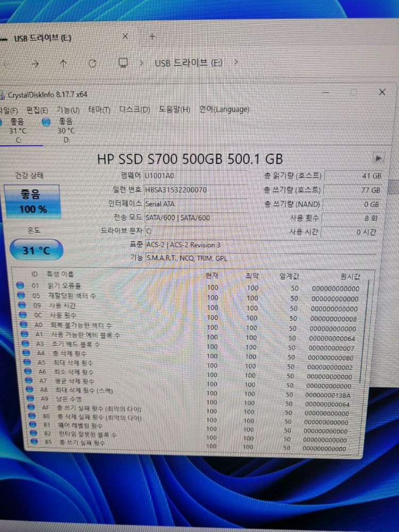Screen dimensions: 399x532
Task: Click raw value 0000000013BA
Action: tap(328, 395)
